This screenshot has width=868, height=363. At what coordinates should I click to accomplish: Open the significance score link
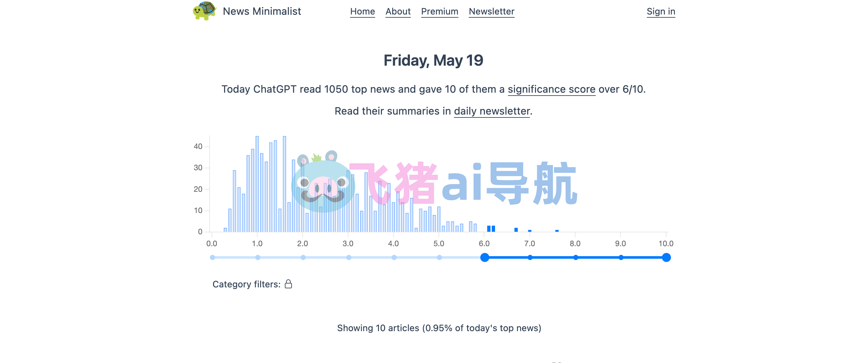(x=551, y=89)
